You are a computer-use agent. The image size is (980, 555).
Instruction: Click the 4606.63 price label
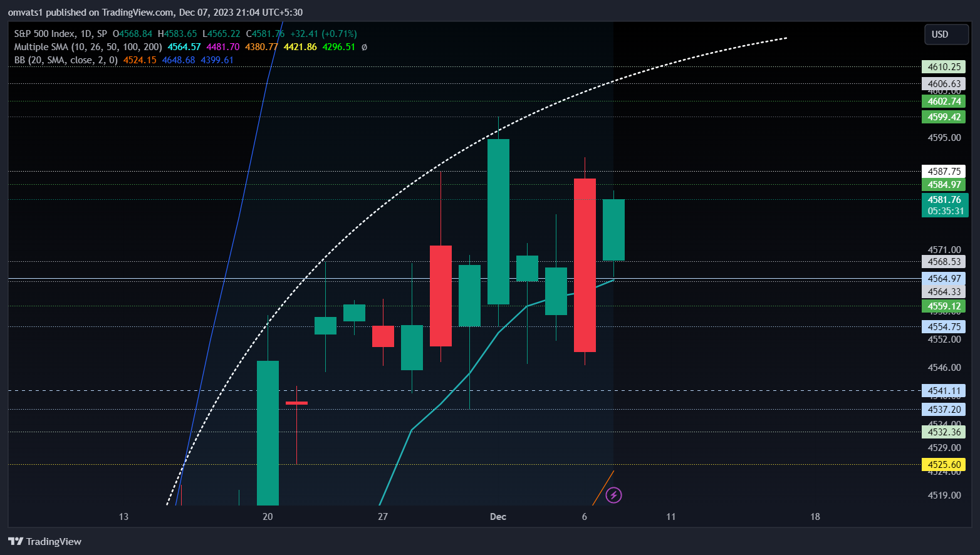tap(944, 84)
